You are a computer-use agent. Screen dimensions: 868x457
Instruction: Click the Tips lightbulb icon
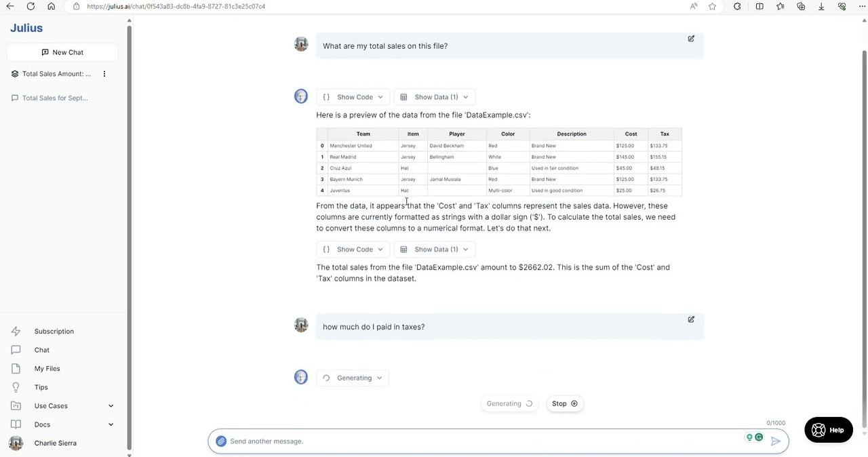16,387
